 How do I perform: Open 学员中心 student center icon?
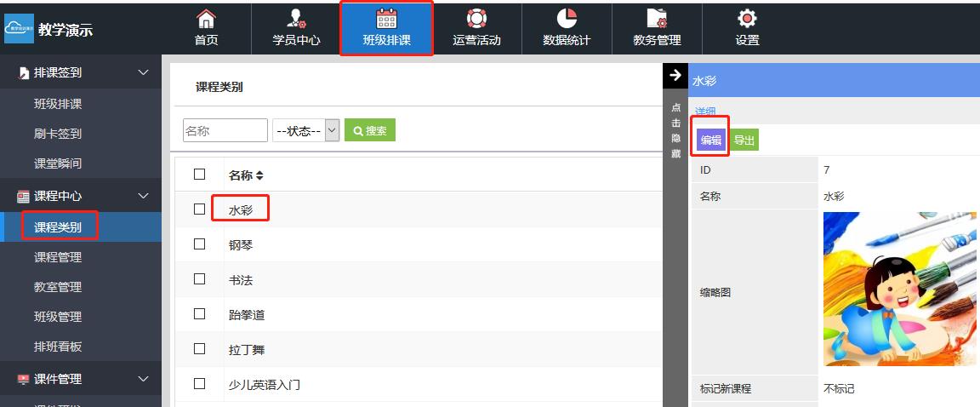[x=296, y=19]
